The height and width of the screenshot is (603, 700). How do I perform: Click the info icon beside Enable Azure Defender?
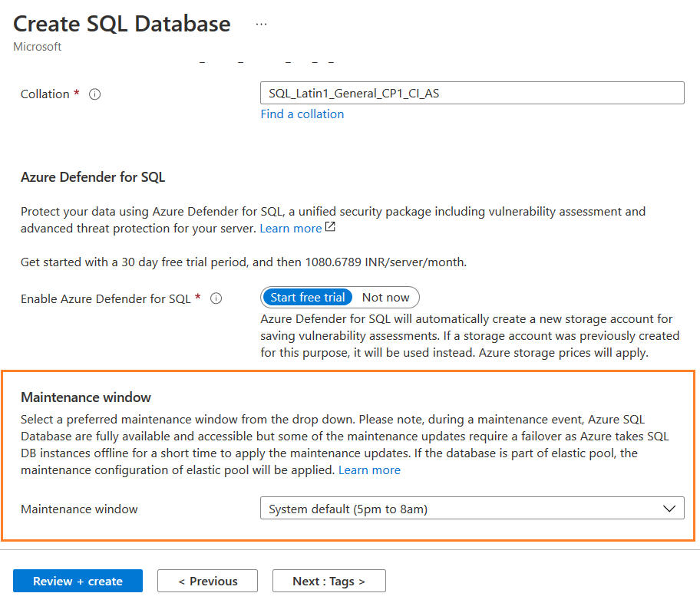tap(216, 298)
